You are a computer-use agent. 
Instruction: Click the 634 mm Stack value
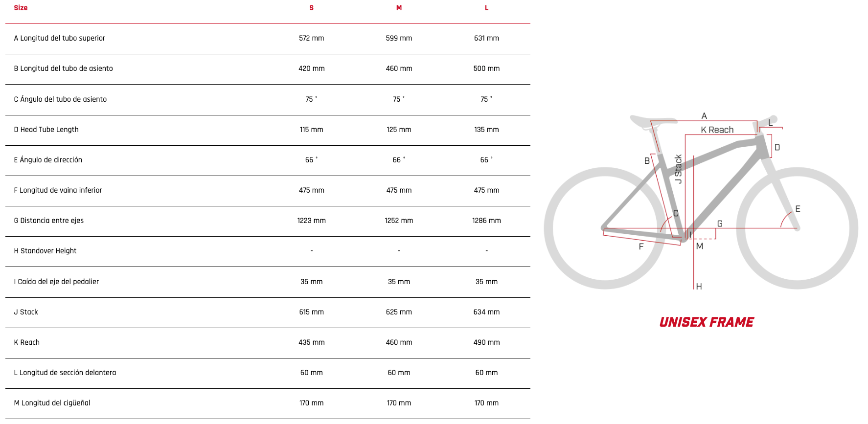point(486,312)
